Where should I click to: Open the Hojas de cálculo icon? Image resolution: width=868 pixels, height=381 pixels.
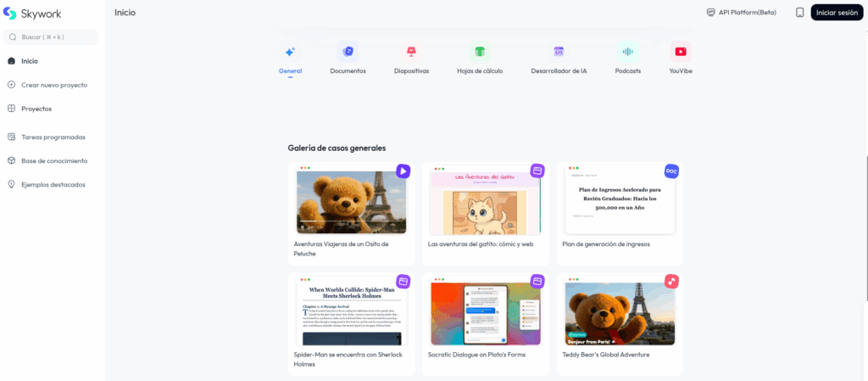click(480, 52)
